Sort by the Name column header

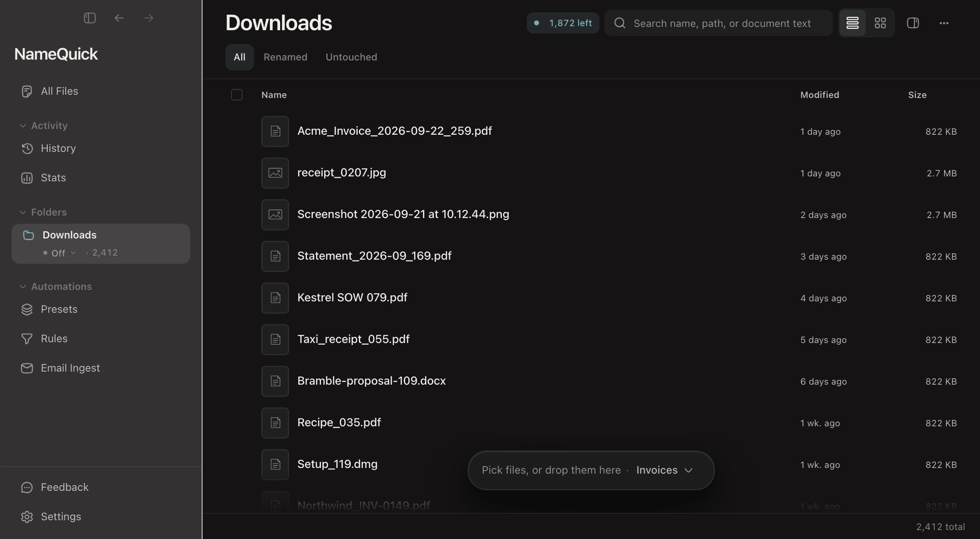pos(274,95)
